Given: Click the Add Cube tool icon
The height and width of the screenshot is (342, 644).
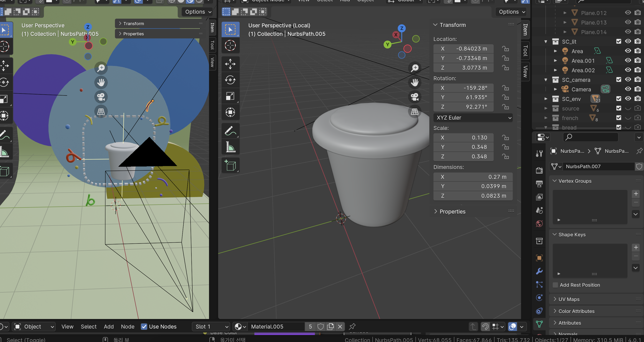Looking at the screenshot, I should pos(230,166).
